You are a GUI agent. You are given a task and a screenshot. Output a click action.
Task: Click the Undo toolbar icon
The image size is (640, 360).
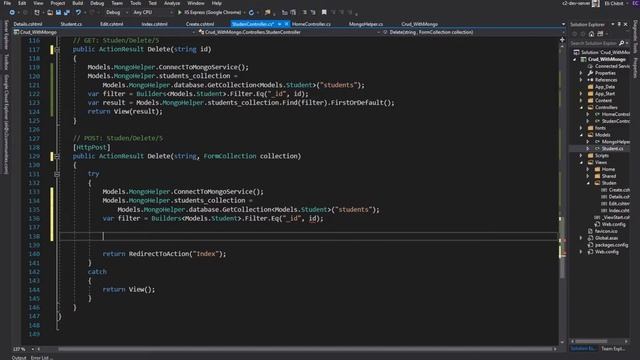78,13
